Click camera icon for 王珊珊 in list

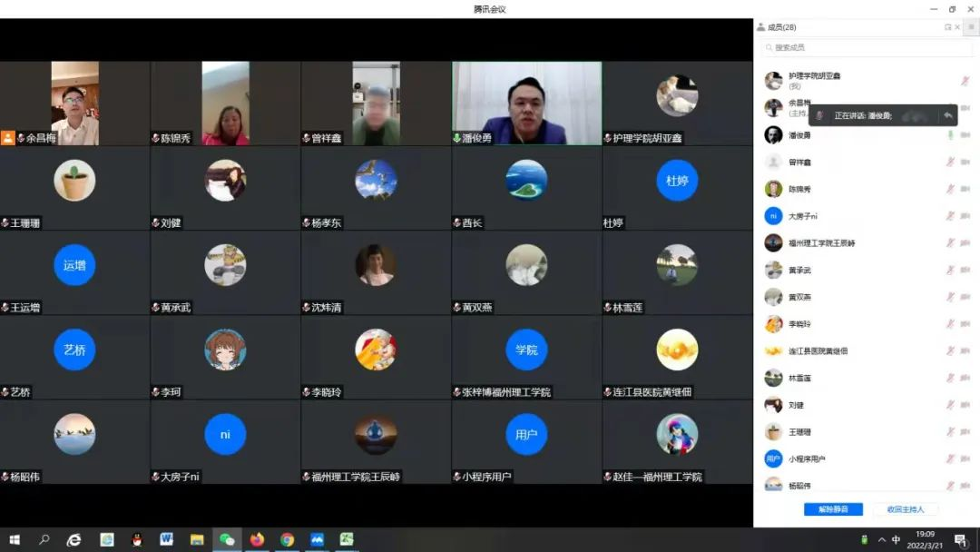click(x=965, y=432)
